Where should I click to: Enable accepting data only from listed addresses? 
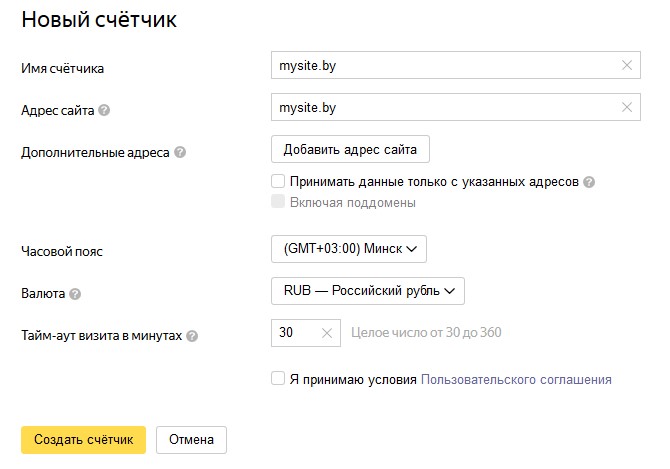point(278,182)
